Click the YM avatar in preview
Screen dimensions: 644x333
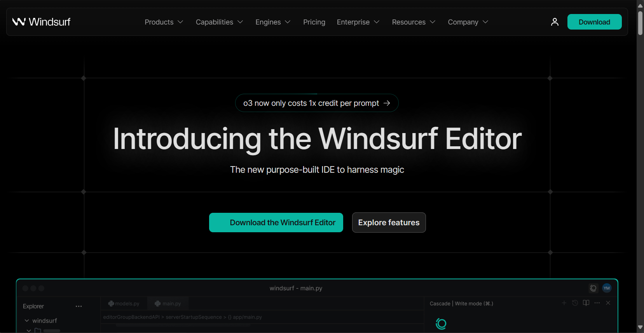pyautogui.click(x=607, y=288)
